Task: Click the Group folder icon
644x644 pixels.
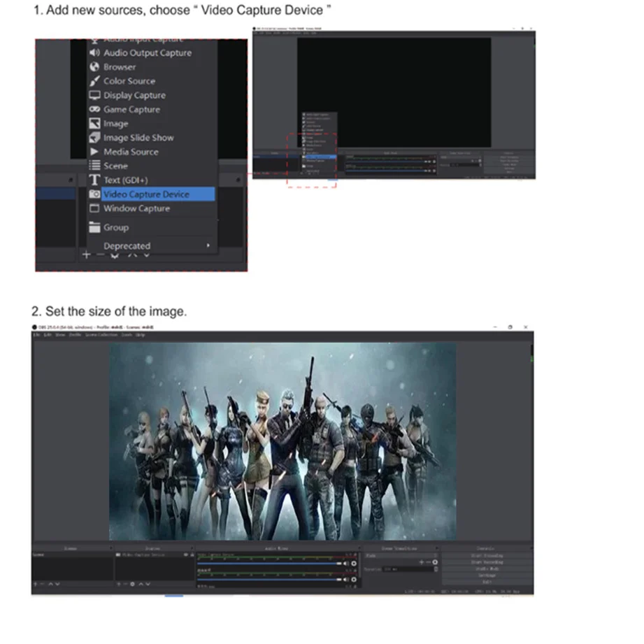Action: coord(95,227)
